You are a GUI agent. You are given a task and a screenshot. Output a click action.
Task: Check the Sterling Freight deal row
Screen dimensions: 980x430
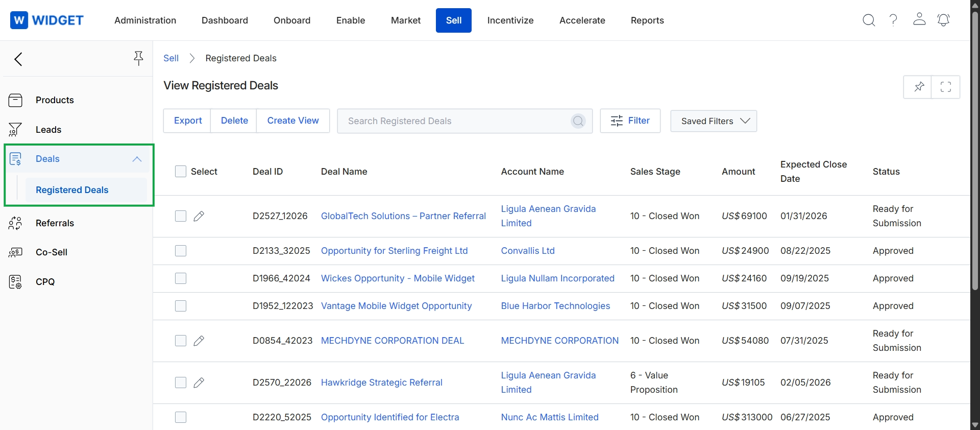[181, 251]
